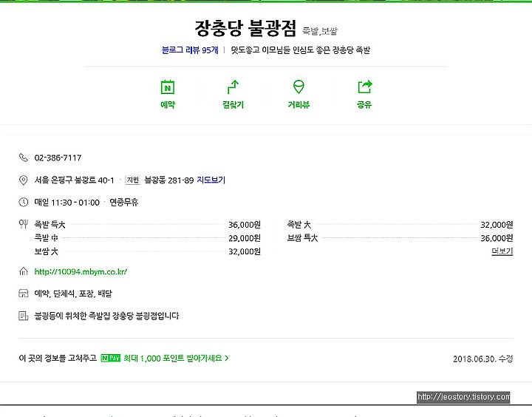Select phone number 02-386-7117

click(x=58, y=158)
